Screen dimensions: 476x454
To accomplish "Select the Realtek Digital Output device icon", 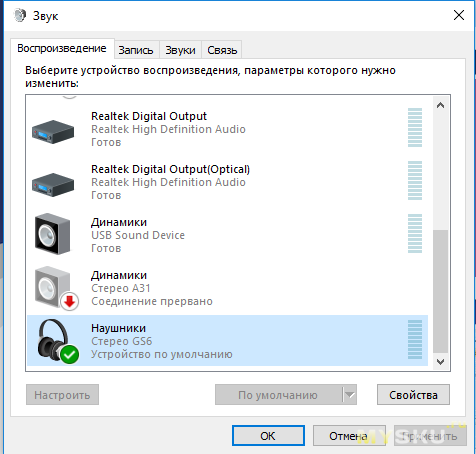I will pyautogui.click(x=53, y=132).
